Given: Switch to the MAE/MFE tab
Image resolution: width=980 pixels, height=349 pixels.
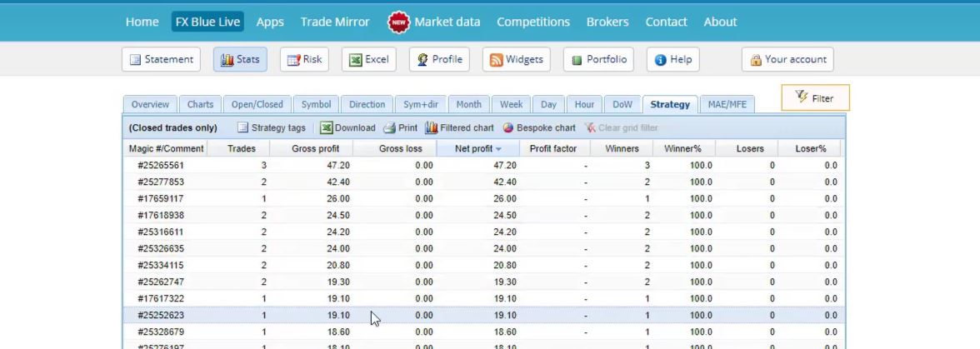Looking at the screenshot, I should click(727, 105).
